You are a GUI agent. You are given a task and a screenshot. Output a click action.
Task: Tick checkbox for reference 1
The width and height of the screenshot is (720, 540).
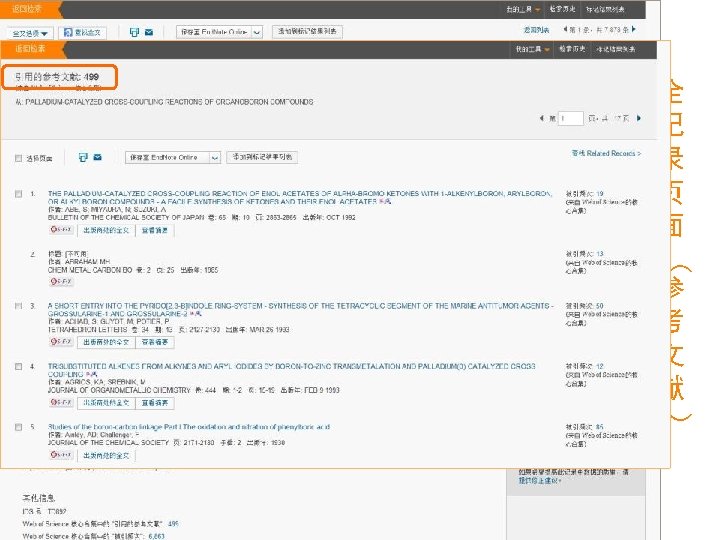18,194
